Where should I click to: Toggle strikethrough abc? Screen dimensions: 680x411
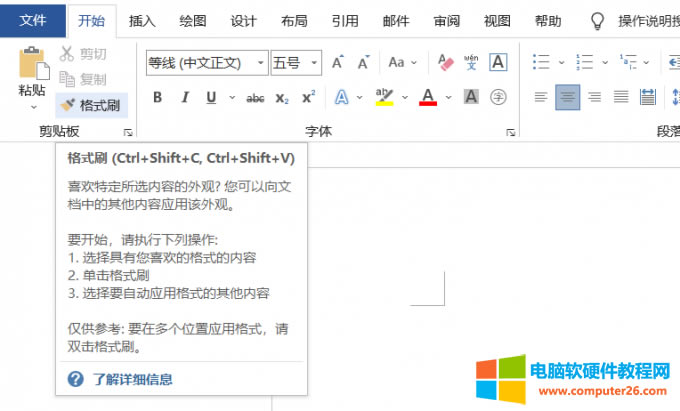[x=255, y=98]
